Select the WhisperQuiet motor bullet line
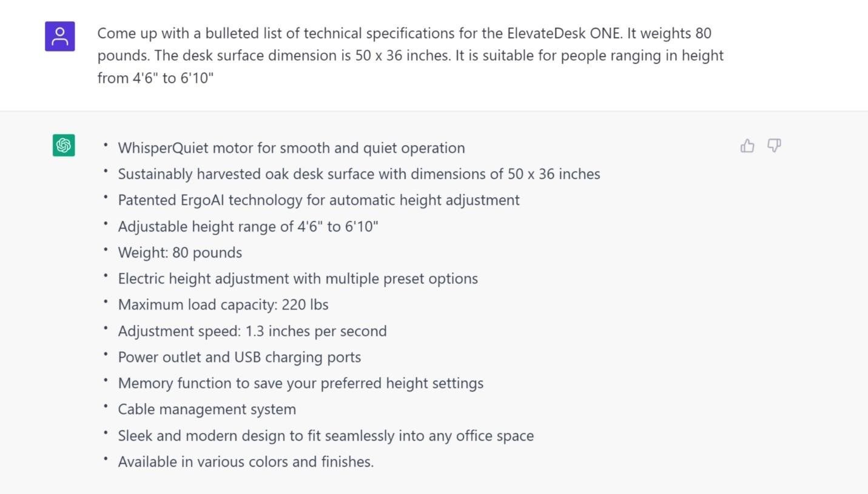The height and width of the screenshot is (494, 868). pos(291,148)
